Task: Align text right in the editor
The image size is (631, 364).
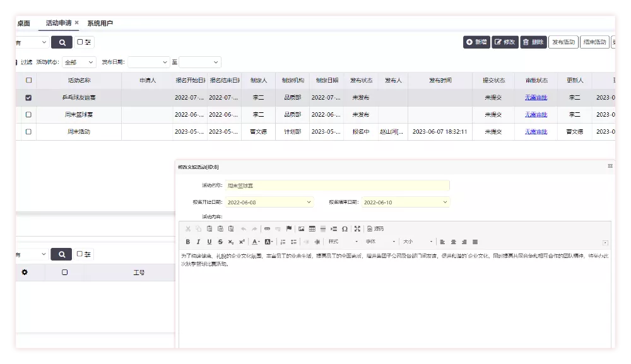Action: 464,242
